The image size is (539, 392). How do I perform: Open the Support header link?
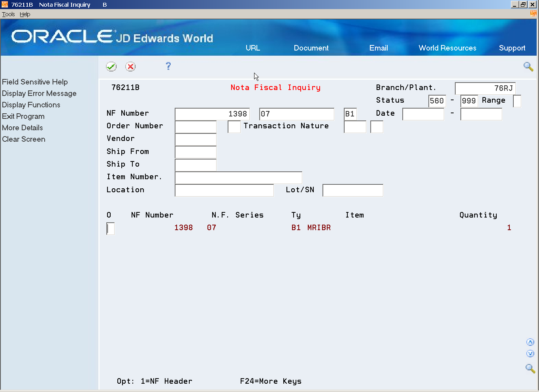tap(512, 48)
